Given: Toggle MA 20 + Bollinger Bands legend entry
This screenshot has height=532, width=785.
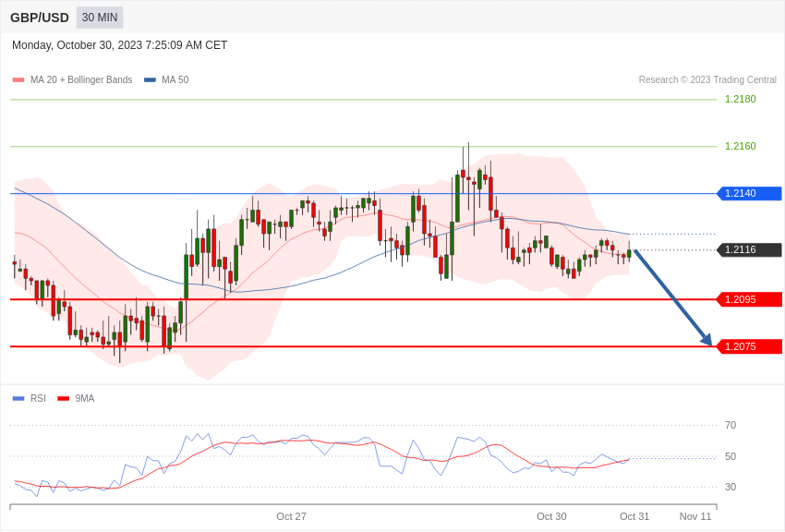Looking at the screenshot, I should coord(73,79).
